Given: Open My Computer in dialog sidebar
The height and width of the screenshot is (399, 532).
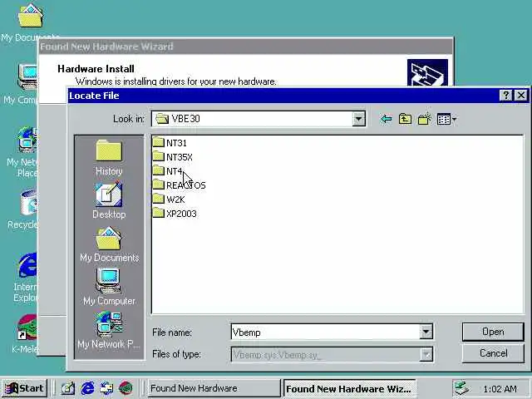Looking at the screenshot, I should 109,287.
